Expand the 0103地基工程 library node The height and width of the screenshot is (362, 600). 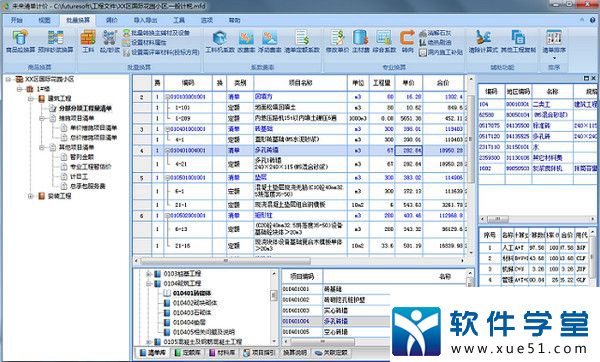pyautogui.click(x=149, y=274)
